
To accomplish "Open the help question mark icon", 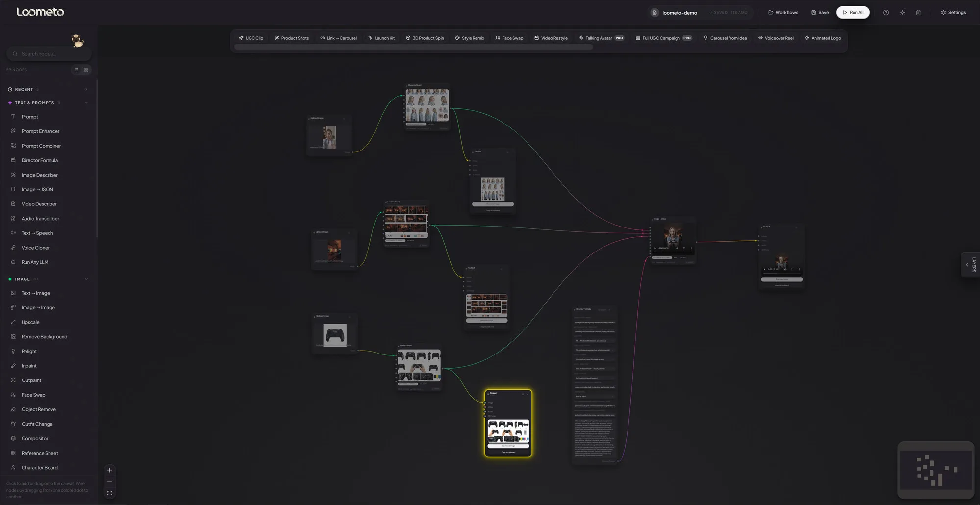I will point(886,13).
